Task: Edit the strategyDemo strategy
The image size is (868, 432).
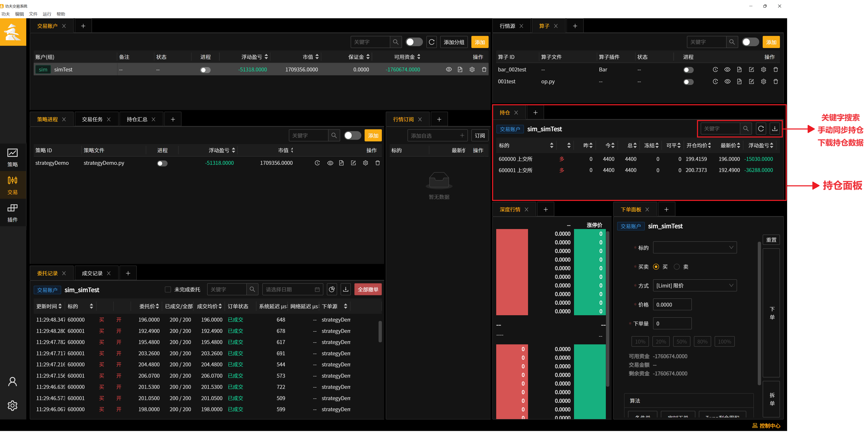Action: 353,163
